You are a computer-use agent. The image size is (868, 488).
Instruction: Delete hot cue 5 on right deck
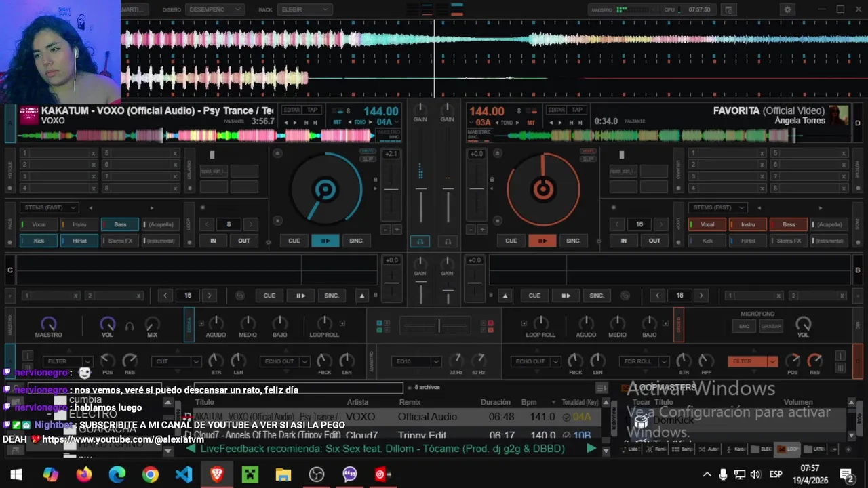coord(844,153)
